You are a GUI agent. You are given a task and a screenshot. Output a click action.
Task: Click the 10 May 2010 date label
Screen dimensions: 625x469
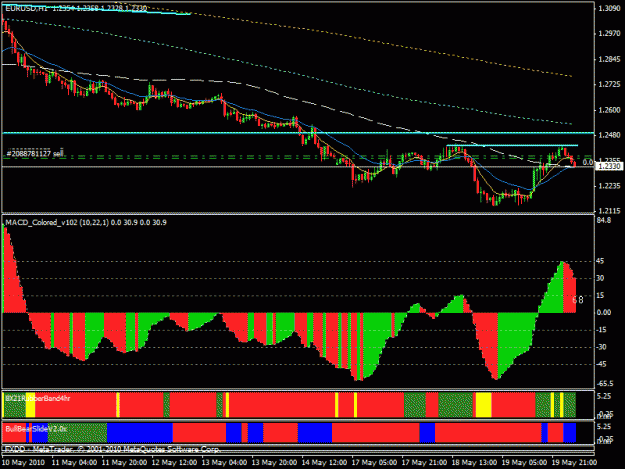(x=23, y=463)
